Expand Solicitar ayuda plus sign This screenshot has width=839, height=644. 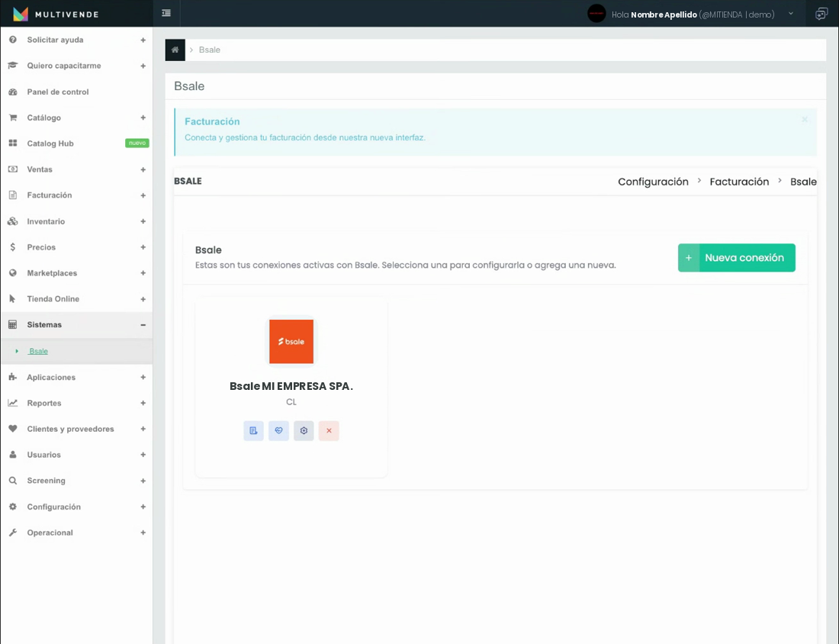click(143, 40)
